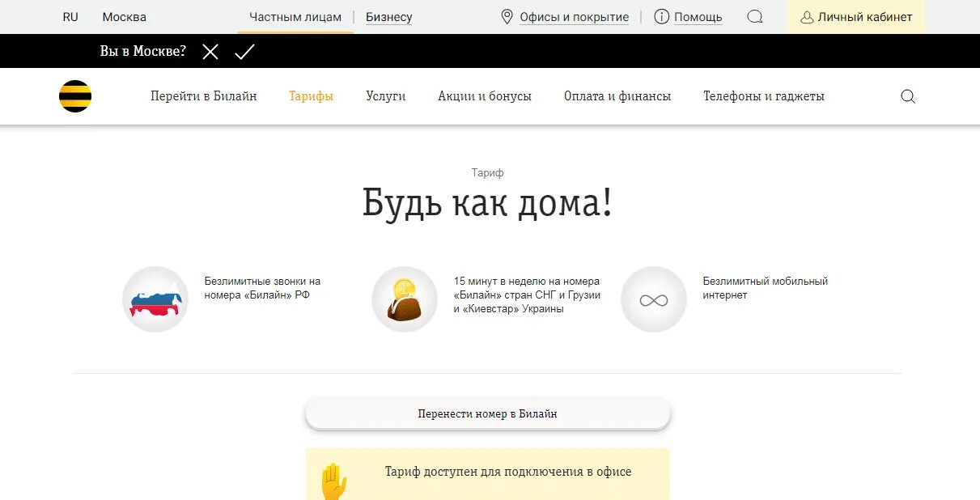Click the yellow hand icon
The width and height of the screenshot is (980, 500).
[333, 481]
